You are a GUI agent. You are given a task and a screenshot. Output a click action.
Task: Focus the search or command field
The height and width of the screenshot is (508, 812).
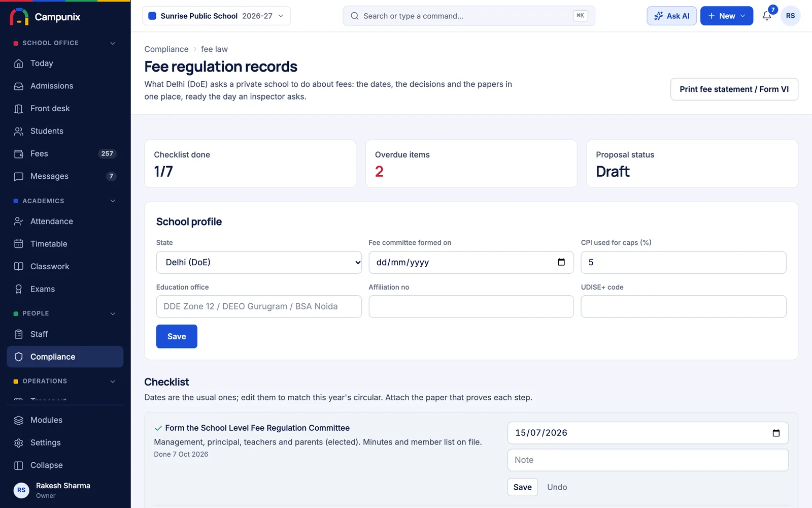tap(468, 16)
